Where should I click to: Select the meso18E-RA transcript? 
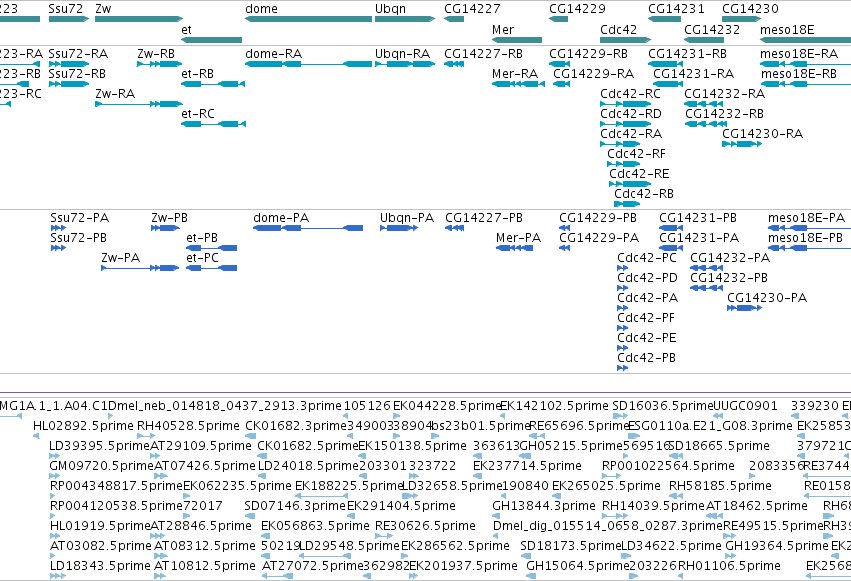pos(805,64)
